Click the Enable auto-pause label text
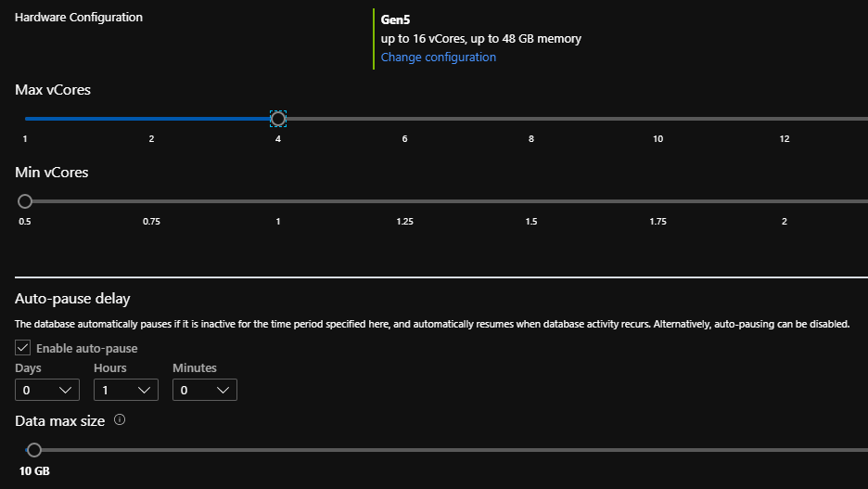The width and height of the screenshot is (868, 489). pyautogui.click(x=86, y=349)
